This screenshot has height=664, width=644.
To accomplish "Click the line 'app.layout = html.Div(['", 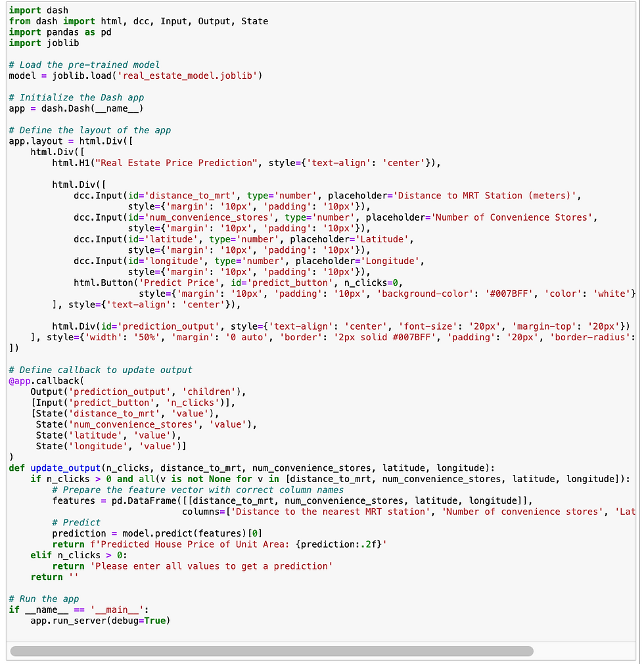I will [71, 141].
